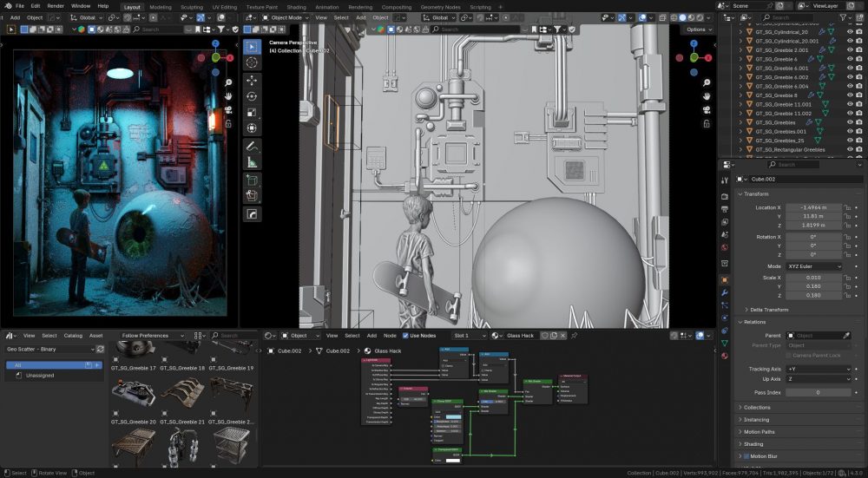Open the Modifiers properties tab
Viewport: 868px width, 478px height.
[x=725, y=292]
